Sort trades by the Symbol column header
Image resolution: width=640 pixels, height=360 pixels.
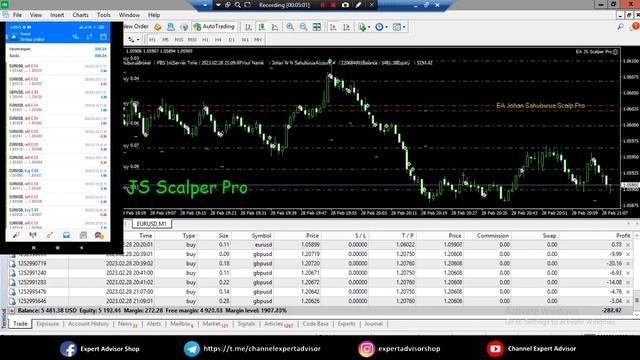(x=261, y=236)
